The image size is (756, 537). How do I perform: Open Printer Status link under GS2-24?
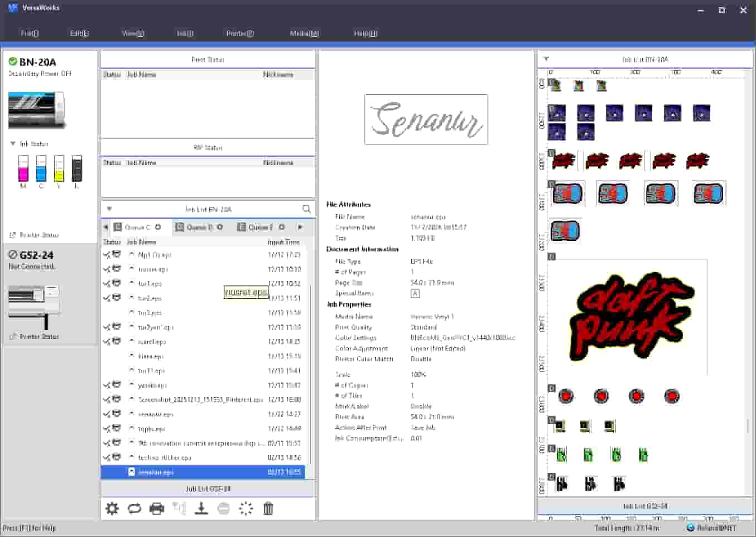[34, 336]
